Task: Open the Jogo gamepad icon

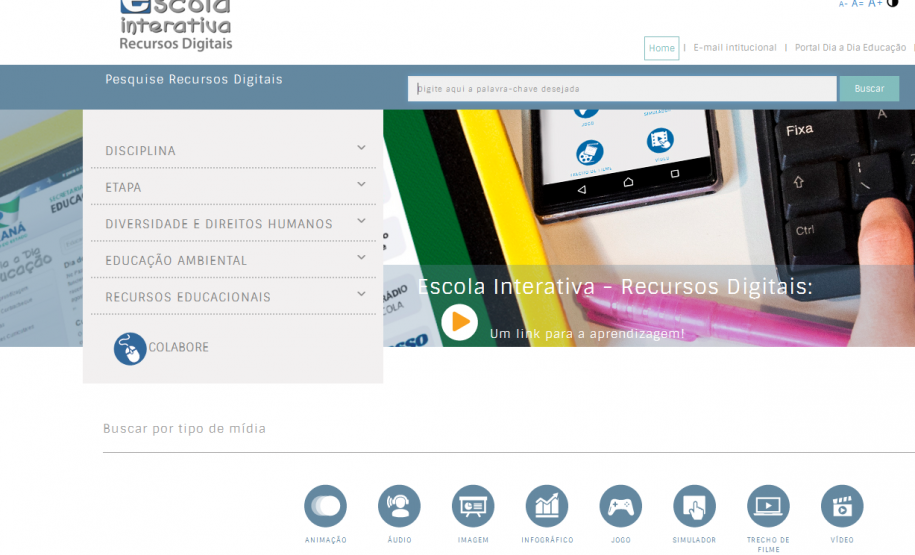Action: click(x=621, y=505)
